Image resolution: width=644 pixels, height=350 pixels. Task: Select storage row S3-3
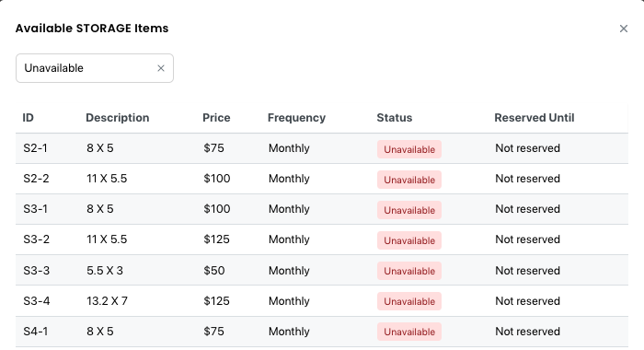point(322,270)
